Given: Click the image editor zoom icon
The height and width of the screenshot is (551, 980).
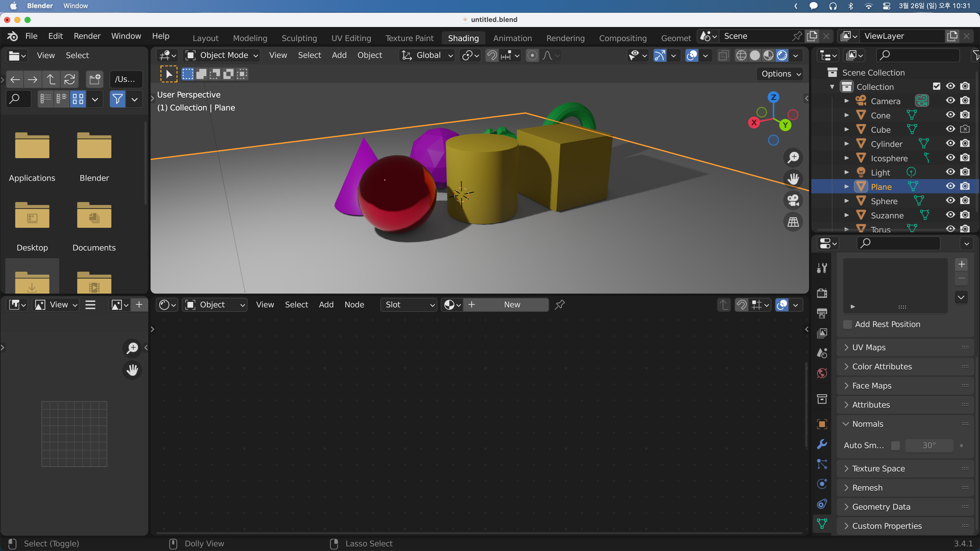Looking at the screenshot, I should tap(132, 348).
